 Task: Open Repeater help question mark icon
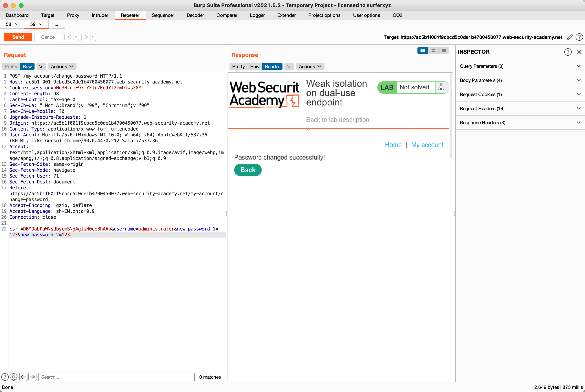coord(579,37)
